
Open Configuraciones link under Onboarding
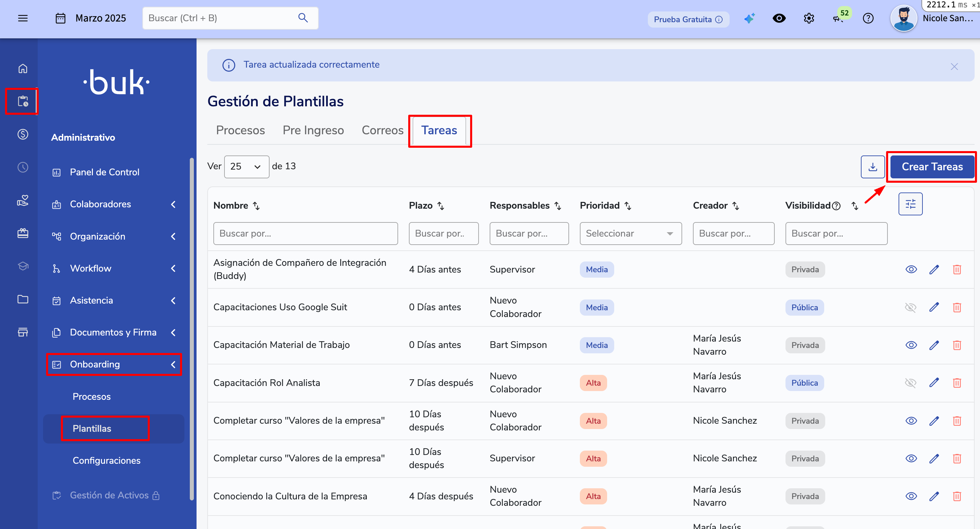107,461
